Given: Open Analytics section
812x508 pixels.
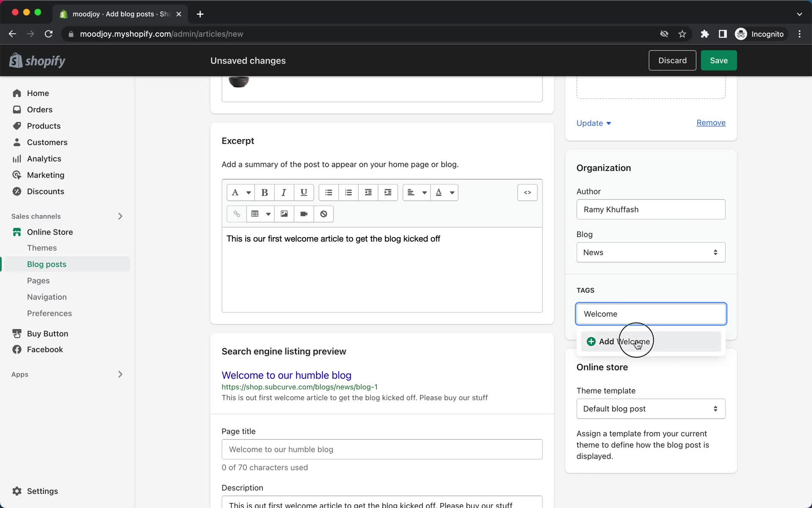Looking at the screenshot, I should pos(44,159).
